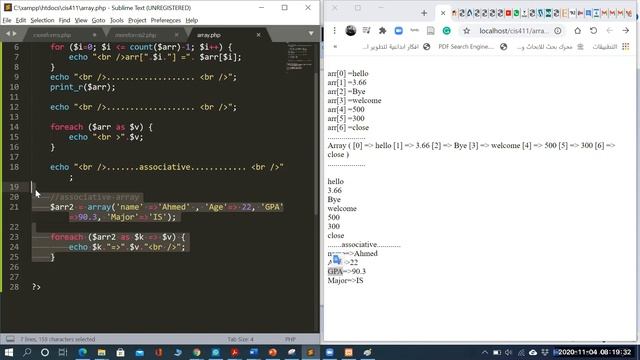Switch to the green WhatsApp pinned tab
Viewport: 640px width, 360px height.
tap(516, 13)
